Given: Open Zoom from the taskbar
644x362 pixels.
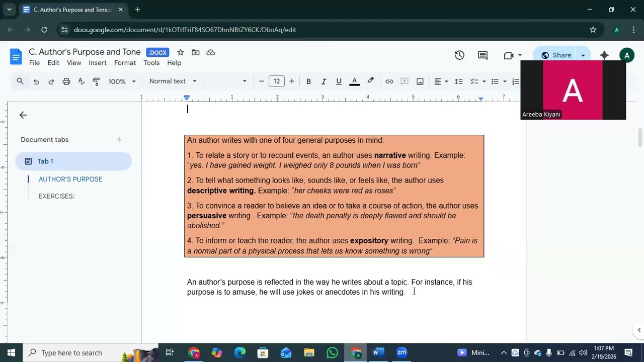Looking at the screenshot, I should click(x=401, y=352).
